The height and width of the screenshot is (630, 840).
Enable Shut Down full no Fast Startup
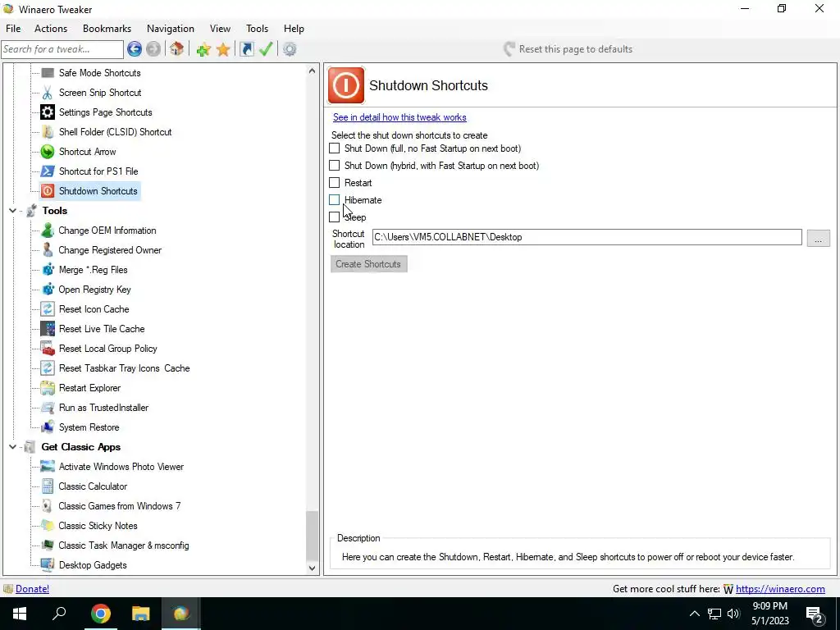click(335, 148)
